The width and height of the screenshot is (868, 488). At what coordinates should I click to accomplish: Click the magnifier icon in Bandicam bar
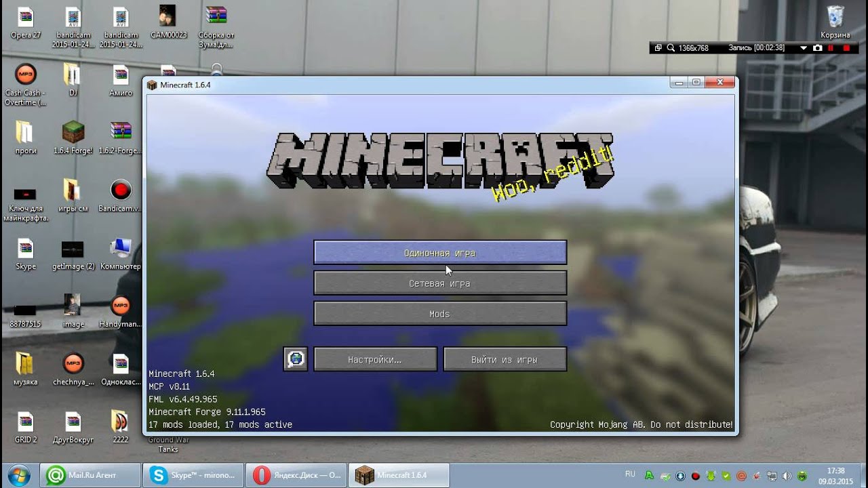pos(671,48)
